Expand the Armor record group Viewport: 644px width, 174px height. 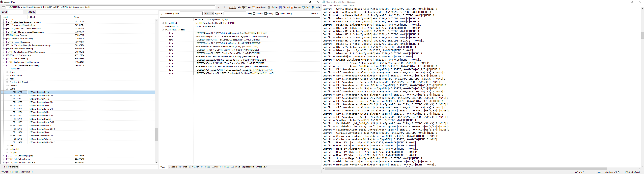[7, 72]
